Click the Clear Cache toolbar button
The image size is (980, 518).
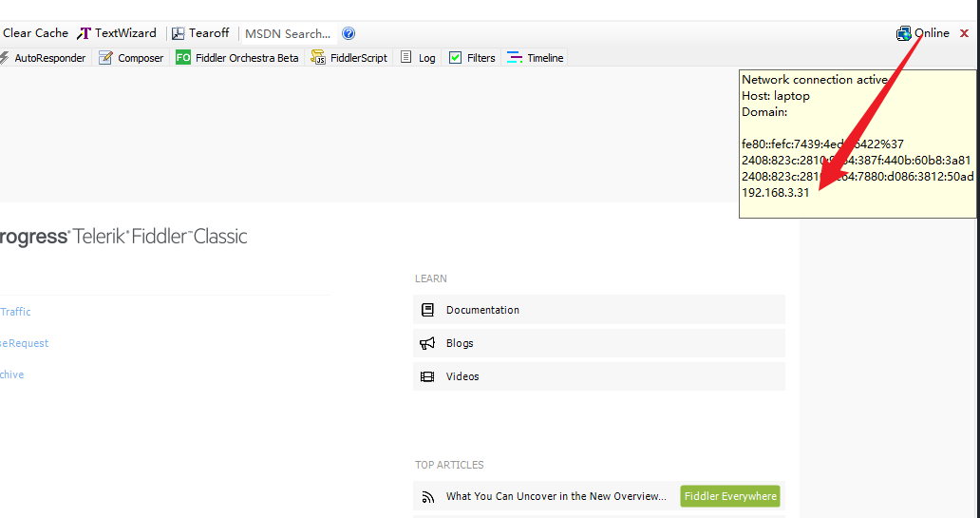click(34, 33)
